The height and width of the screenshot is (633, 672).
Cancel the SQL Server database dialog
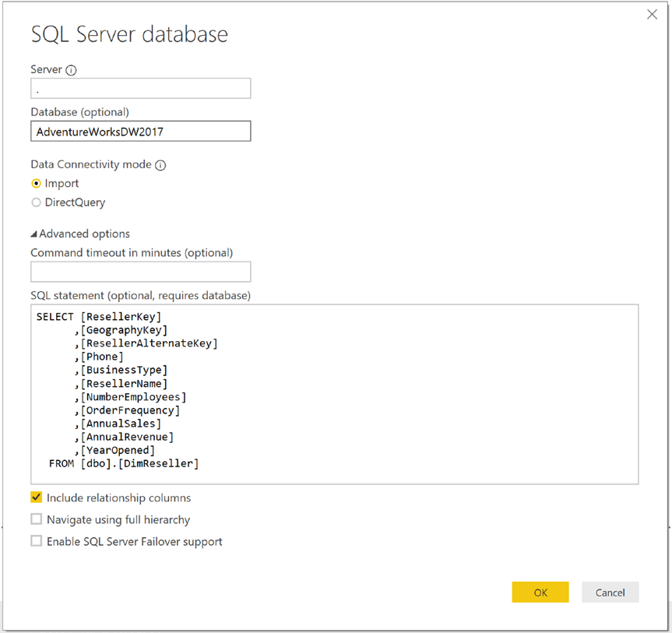610,593
